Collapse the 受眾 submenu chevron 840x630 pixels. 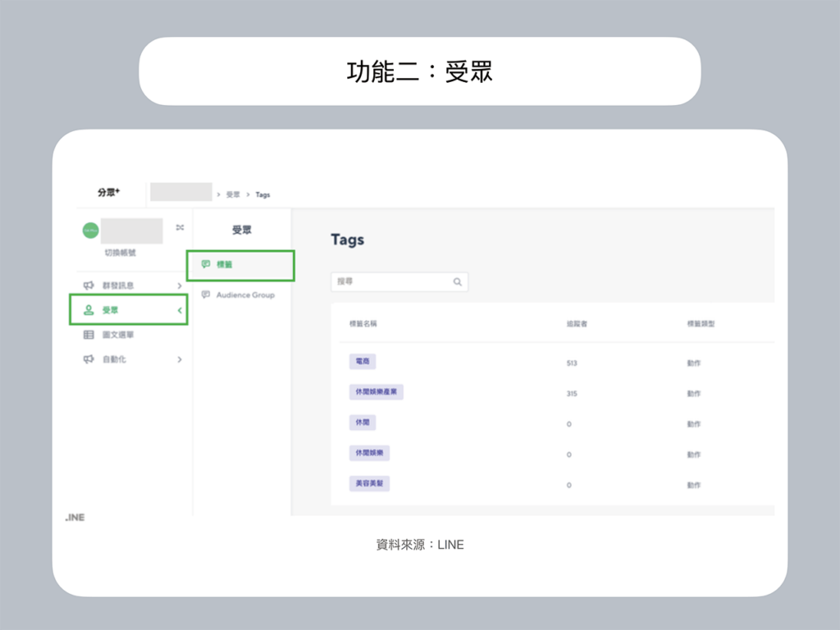180,310
